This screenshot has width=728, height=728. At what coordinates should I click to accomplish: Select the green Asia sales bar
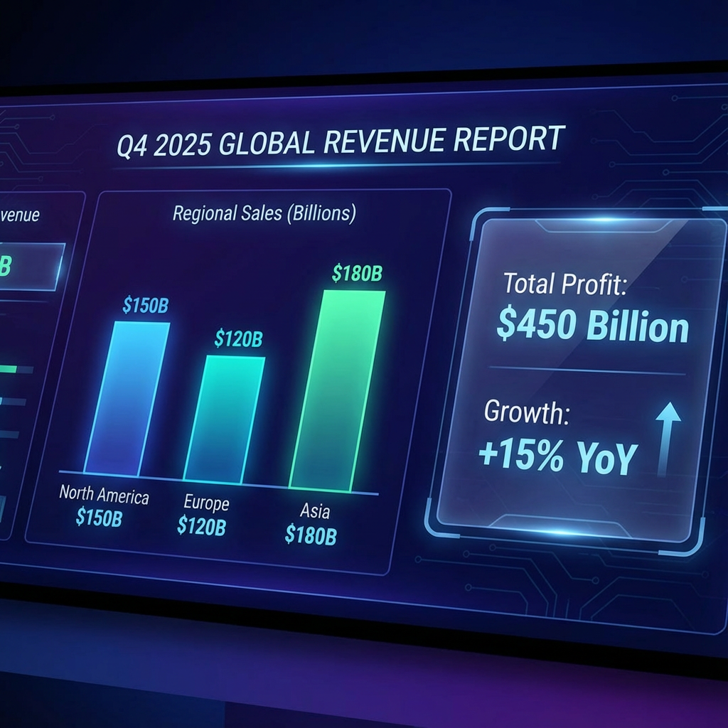tap(337, 391)
